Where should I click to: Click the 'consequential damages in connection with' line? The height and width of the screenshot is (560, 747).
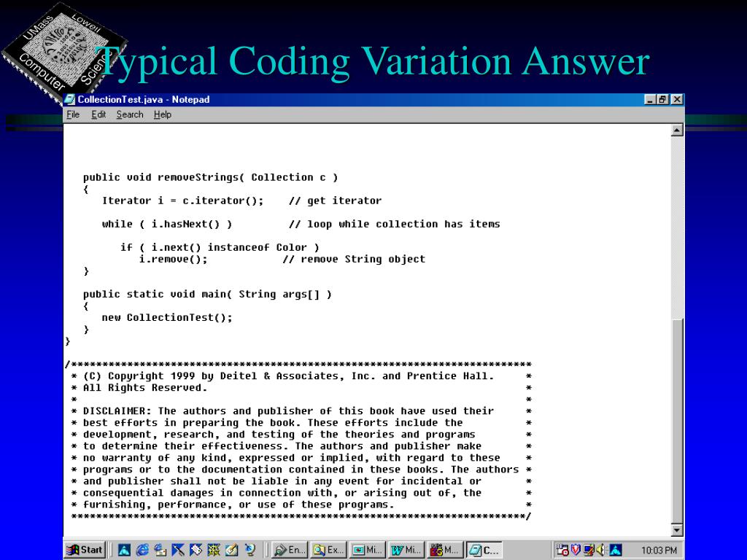coord(282,493)
